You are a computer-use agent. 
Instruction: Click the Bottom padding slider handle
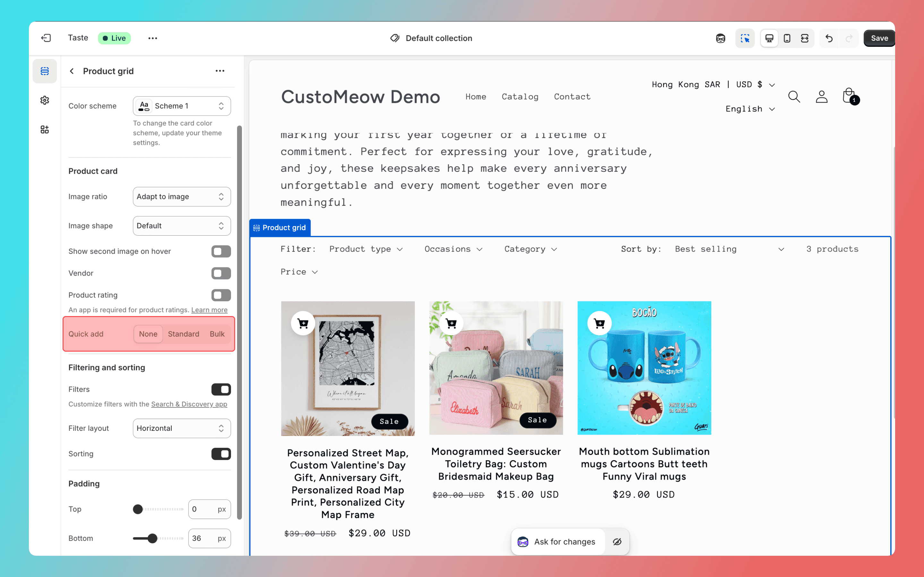(152, 538)
